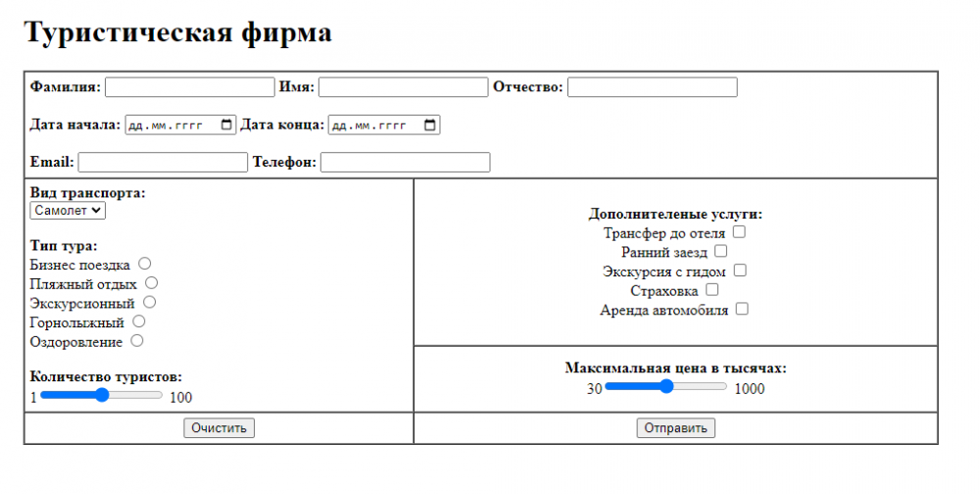Open the calendar picker in Дата конца
Screen dimensions: 980x494
point(430,125)
